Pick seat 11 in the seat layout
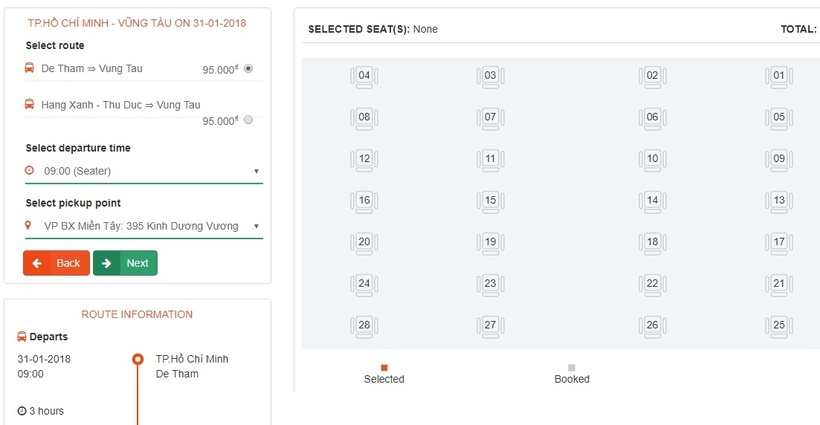 (490, 159)
